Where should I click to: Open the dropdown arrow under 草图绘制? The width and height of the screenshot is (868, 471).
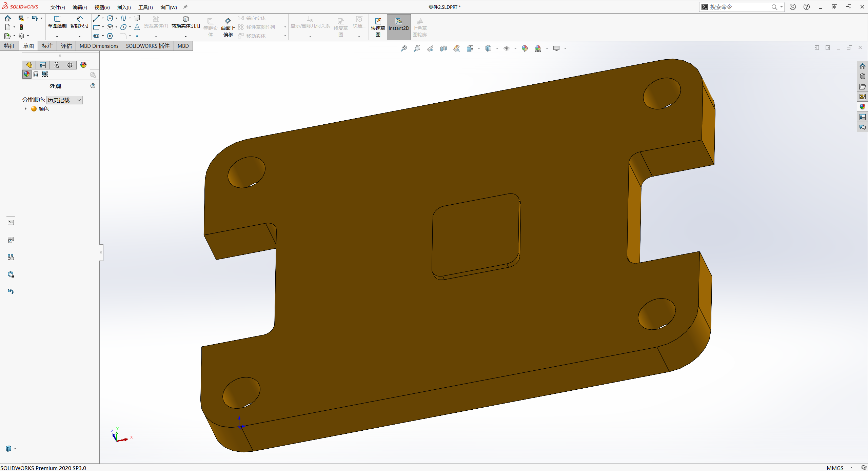[57, 37]
